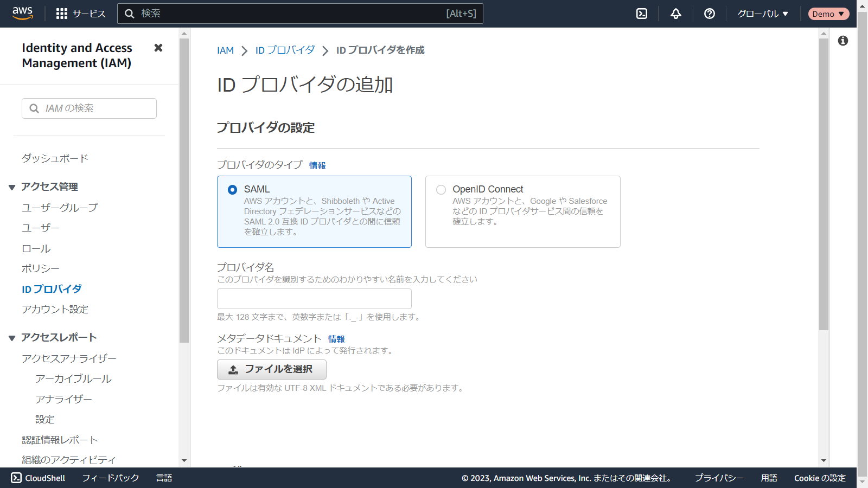
Task: Launch CloudShell from top bar icon
Action: point(642,14)
